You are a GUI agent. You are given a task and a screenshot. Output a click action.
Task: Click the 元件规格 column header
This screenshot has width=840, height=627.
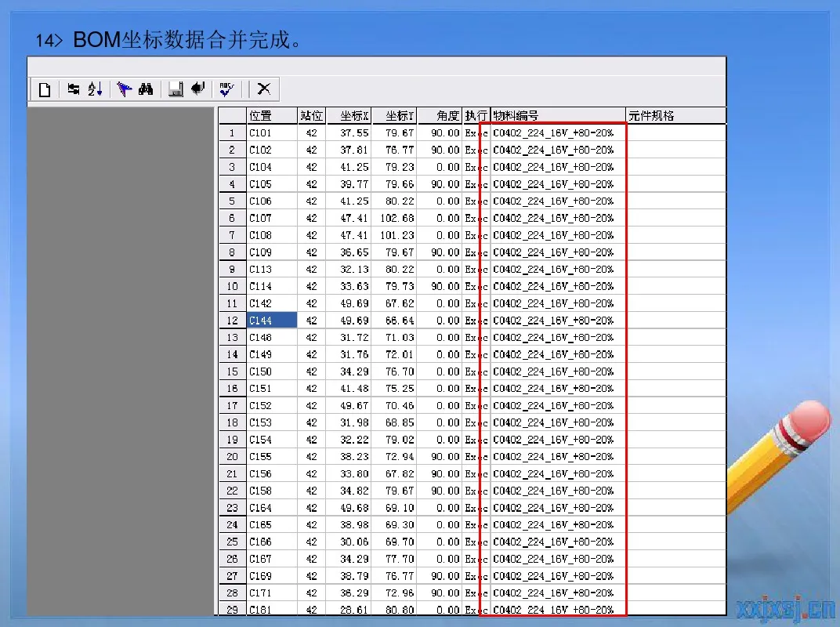tap(676, 116)
